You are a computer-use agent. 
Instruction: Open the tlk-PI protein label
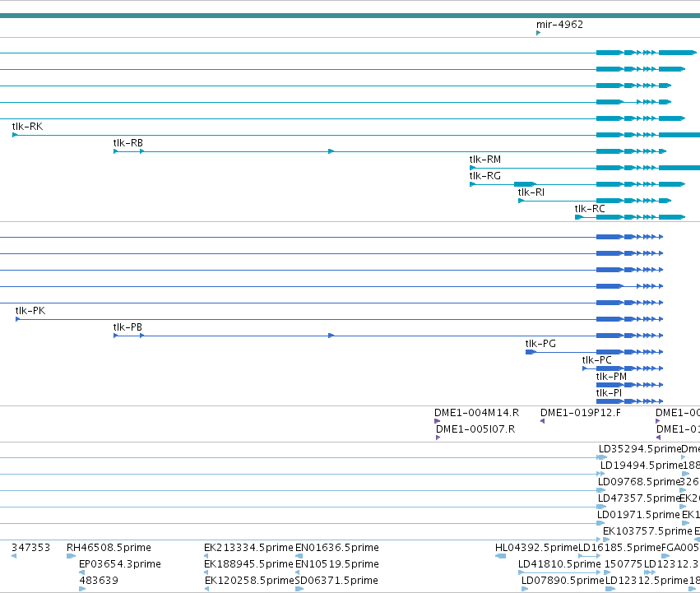609,393
